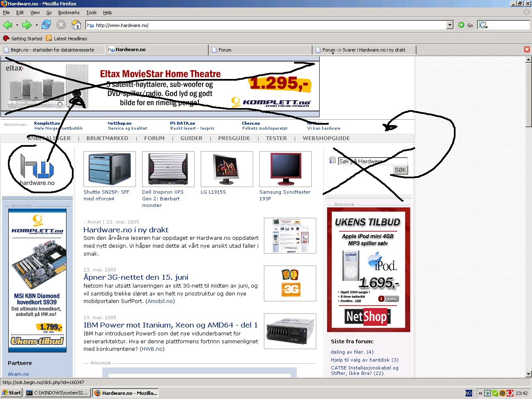Open 'deling av filer. (4)' forum link
The width and height of the screenshot is (532, 399).
(352, 352)
